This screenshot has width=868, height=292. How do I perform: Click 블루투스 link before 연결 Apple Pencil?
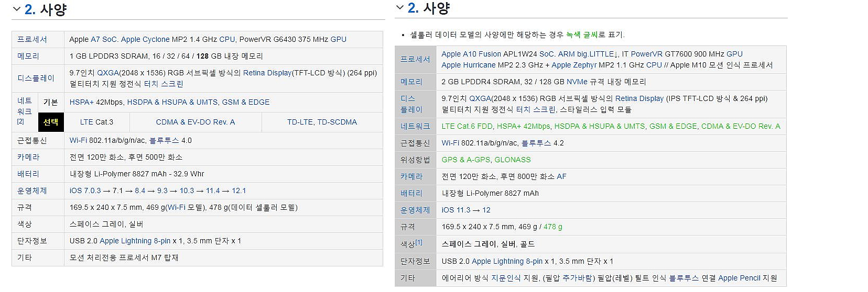coord(683,278)
